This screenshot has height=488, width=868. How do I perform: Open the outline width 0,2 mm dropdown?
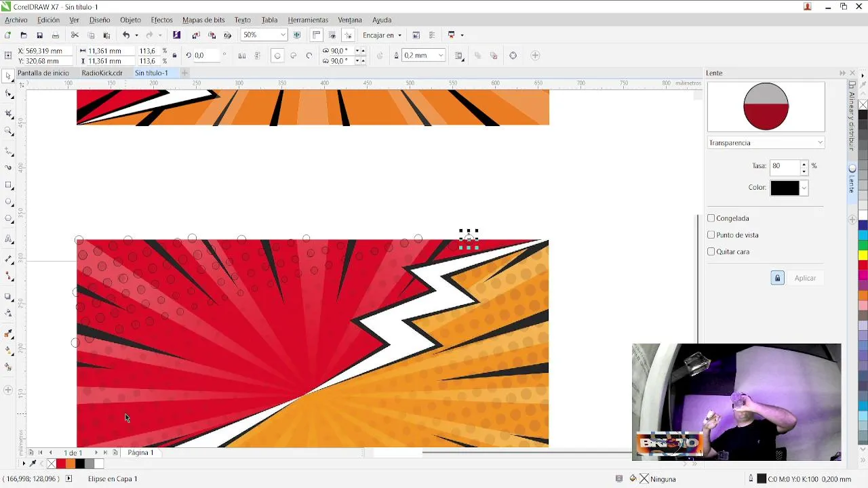[441, 56]
